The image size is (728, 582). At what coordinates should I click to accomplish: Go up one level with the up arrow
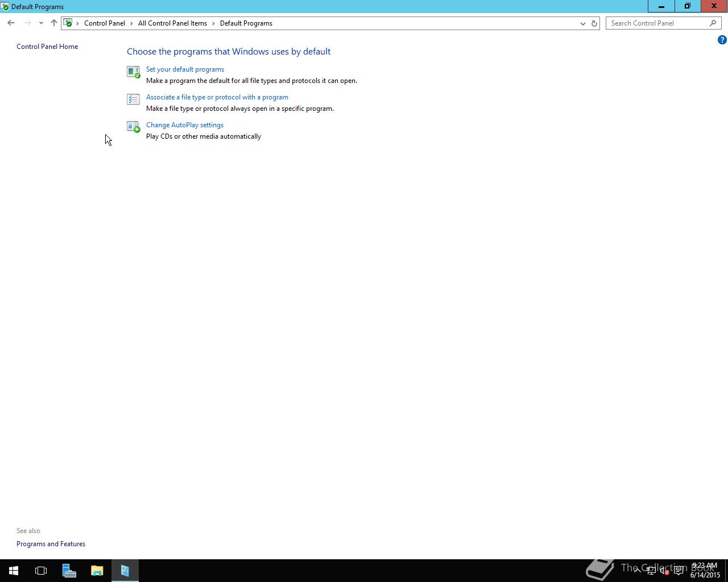tap(54, 23)
